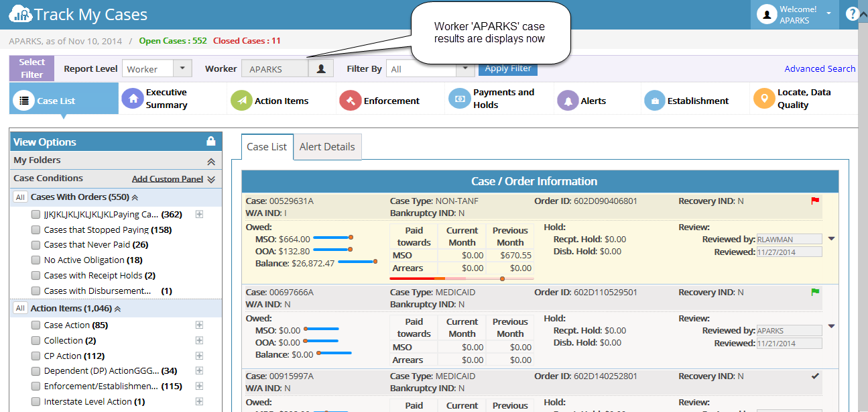Click the Enforcement gavel icon
Image resolution: width=868 pixels, height=412 pixels.
coord(350,101)
